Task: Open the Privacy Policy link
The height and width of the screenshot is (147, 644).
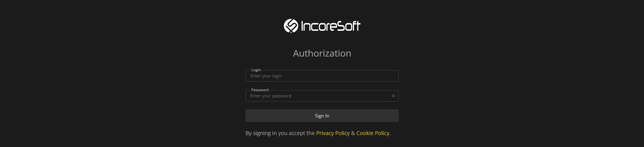Action: (333, 133)
